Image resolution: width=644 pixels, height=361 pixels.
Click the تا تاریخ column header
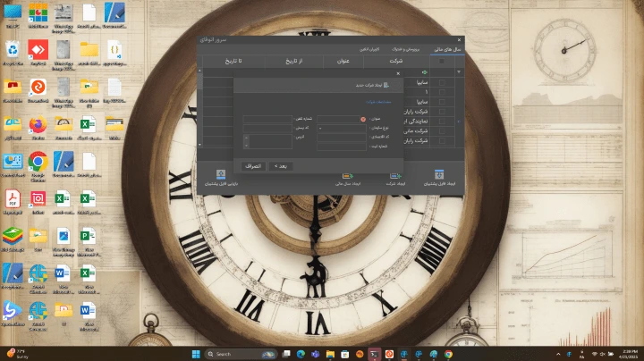pos(233,61)
